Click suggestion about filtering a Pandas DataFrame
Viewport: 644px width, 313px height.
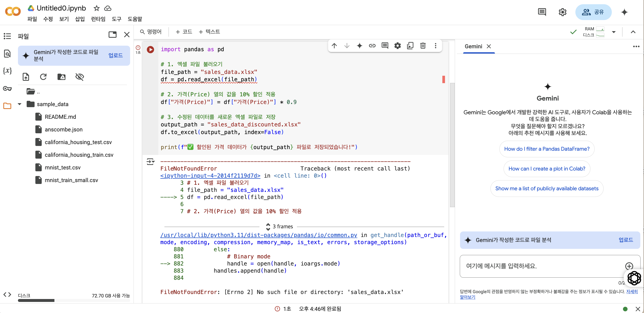click(547, 149)
